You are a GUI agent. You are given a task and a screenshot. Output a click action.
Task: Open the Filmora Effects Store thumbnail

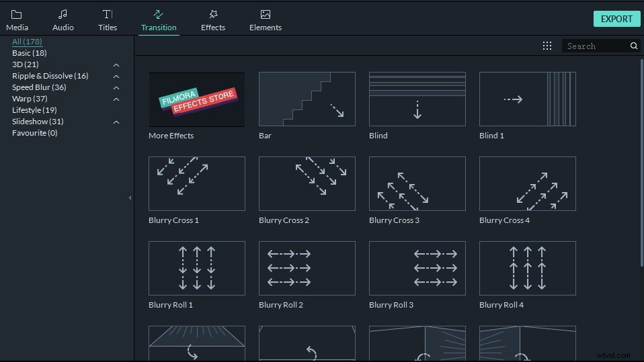point(197,99)
